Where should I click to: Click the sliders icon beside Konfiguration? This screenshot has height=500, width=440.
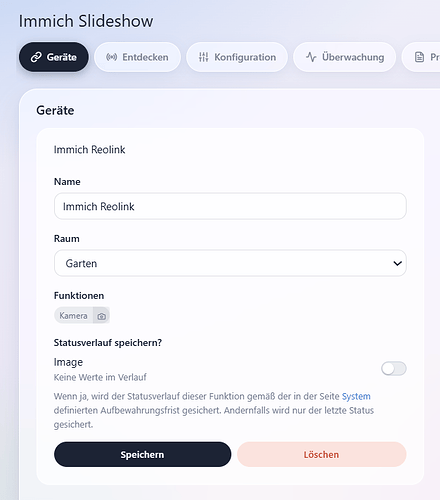tap(203, 57)
